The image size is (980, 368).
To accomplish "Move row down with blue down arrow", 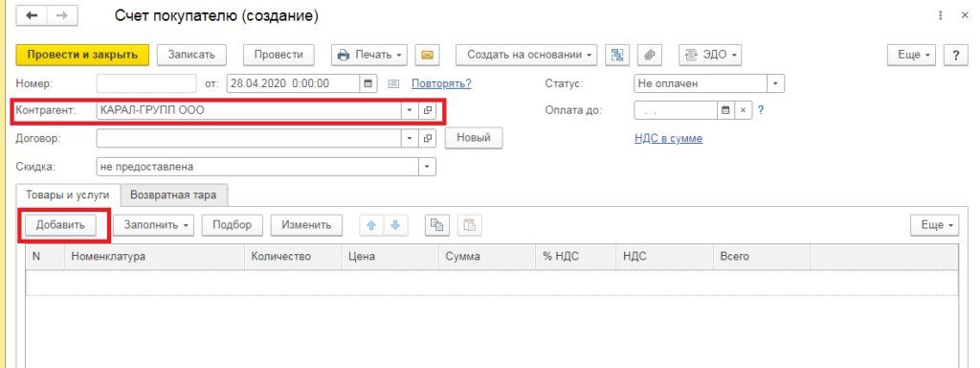I will coord(395,225).
